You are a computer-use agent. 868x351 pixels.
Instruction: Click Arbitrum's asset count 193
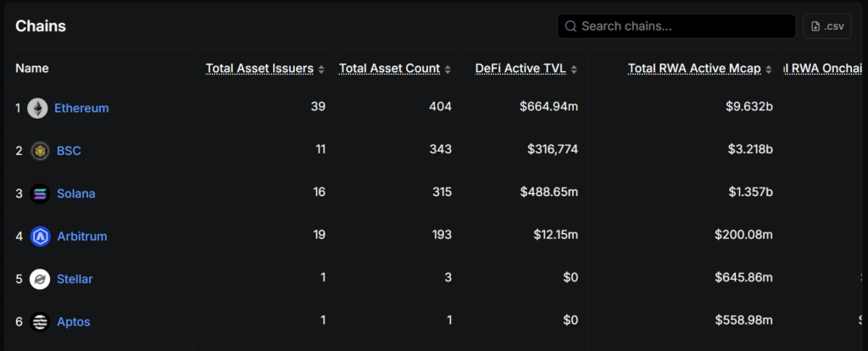coord(441,235)
